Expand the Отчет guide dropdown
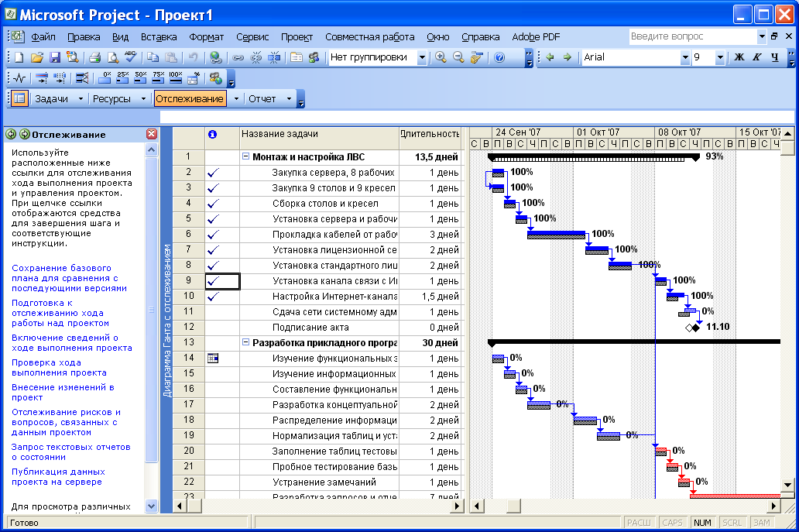The height and width of the screenshot is (532, 799). 289,99
